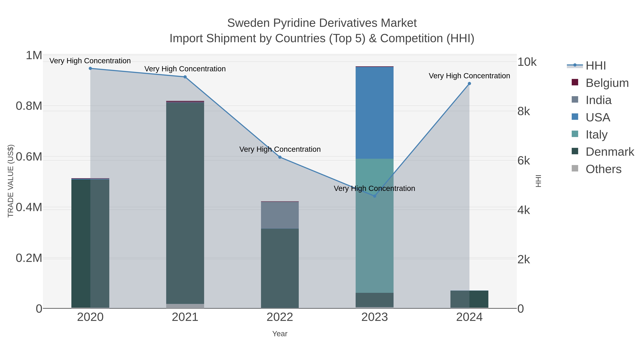Viewport: 644px width, 362px height.
Task: Click the 2023 HHI data point
Action: point(374,196)
